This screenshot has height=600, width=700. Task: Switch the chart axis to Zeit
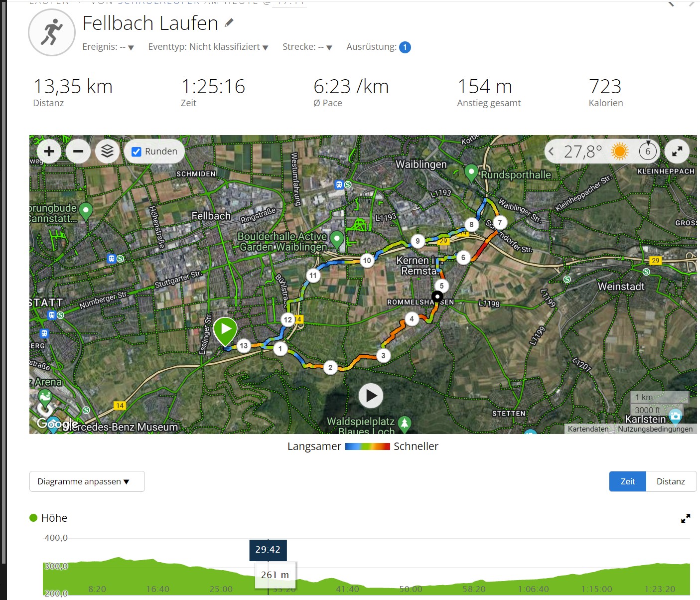pyautogui.click(x=627, y=481)
